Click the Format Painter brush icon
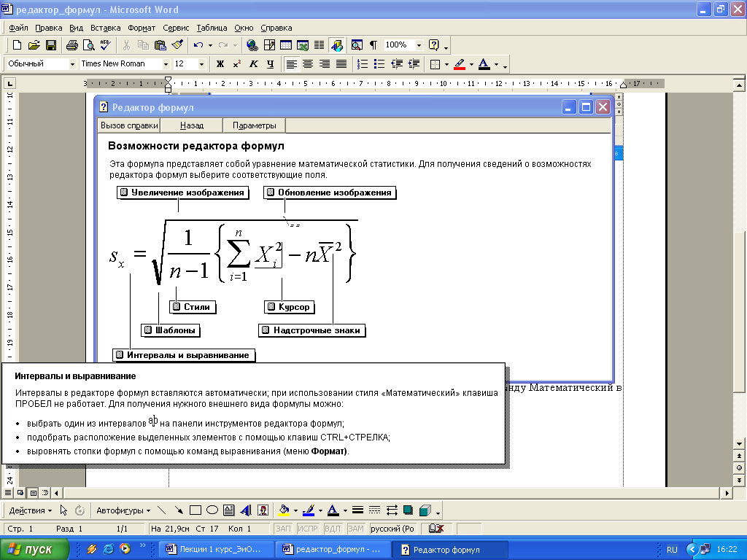Image resolution: width=747 pixels, height=560 pixels. click(178, 45)
